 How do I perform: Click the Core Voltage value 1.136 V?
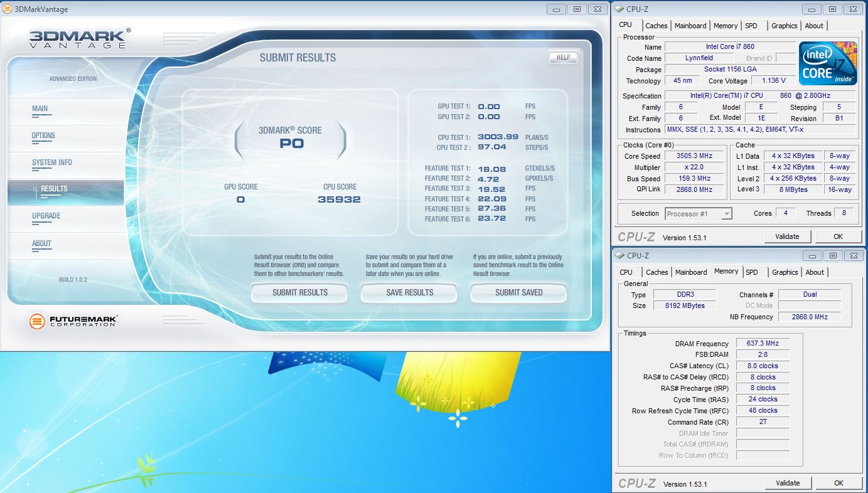pyautogui.click(x=773, y=80)
